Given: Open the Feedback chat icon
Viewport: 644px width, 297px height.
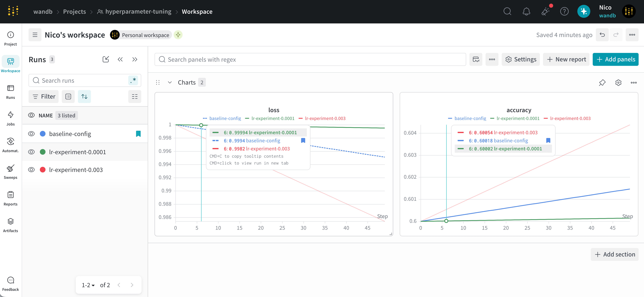Looking at the screenshot, I should click(x=10, y=284).
